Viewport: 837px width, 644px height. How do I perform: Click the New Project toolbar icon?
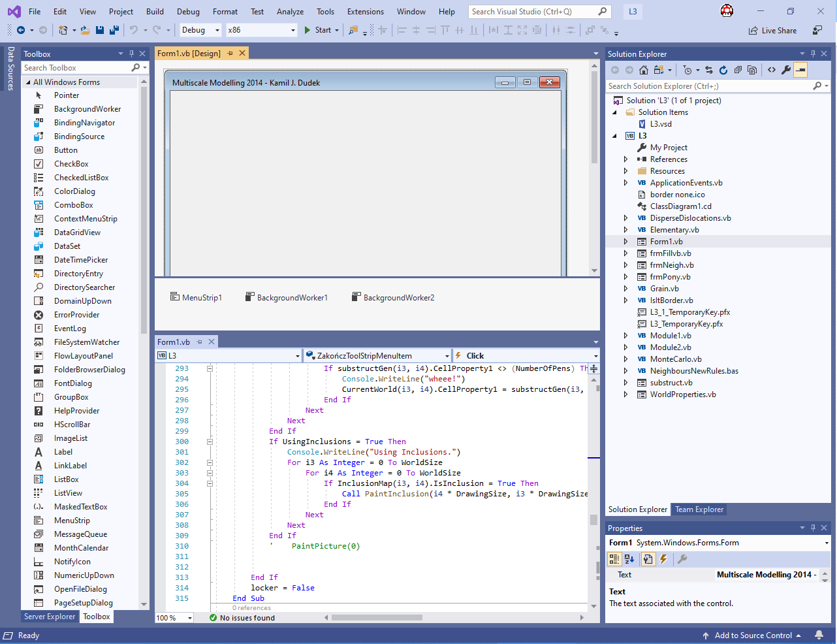[63, 30]
